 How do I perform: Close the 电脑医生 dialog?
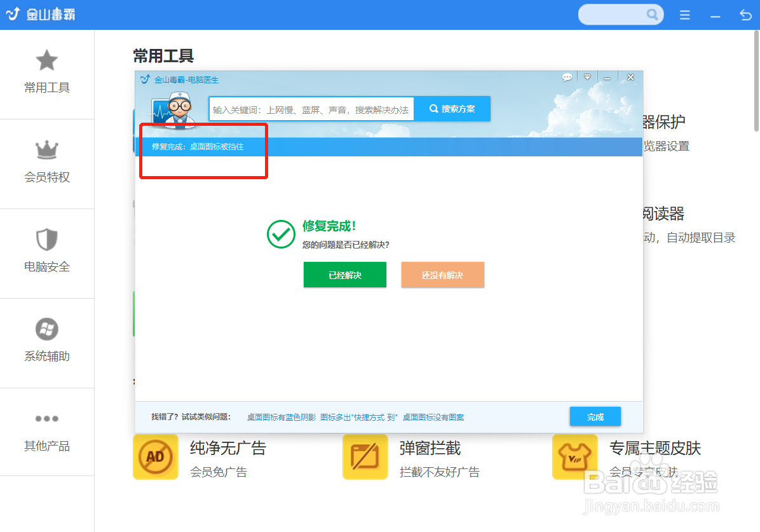point(630,77)
